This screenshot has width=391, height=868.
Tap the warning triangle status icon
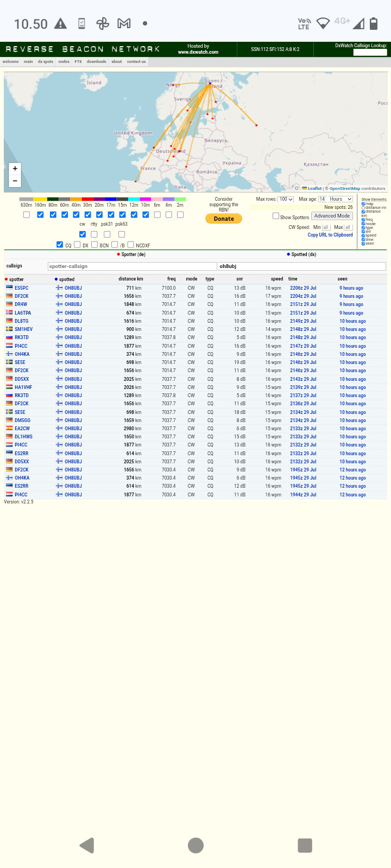point(60,23)
